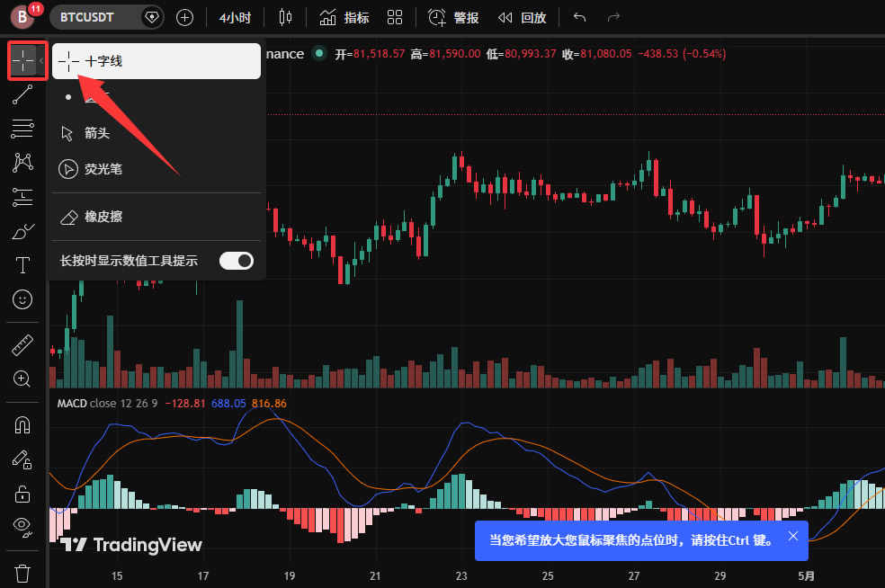Click the 5月 label on time axis
Screen dimensions: 885x588
point(806,576)
